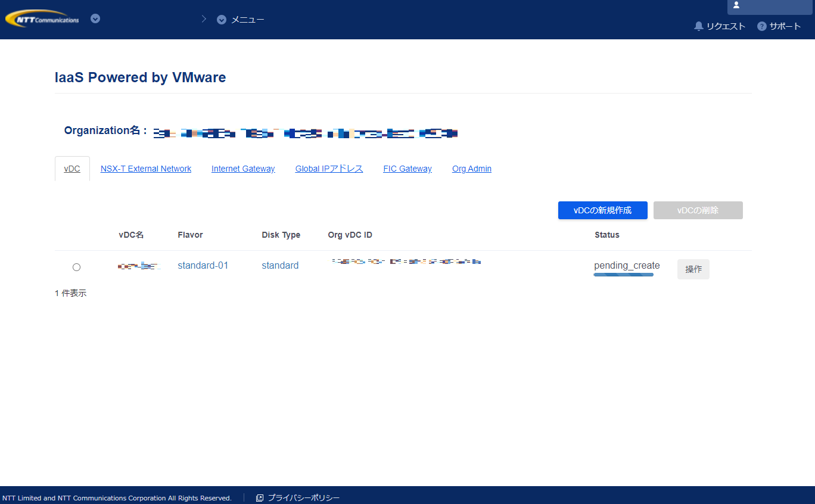This screenshot has width=815, height=504.
Task: Click the メニュー label in header
Action: (x=248, y=20)
